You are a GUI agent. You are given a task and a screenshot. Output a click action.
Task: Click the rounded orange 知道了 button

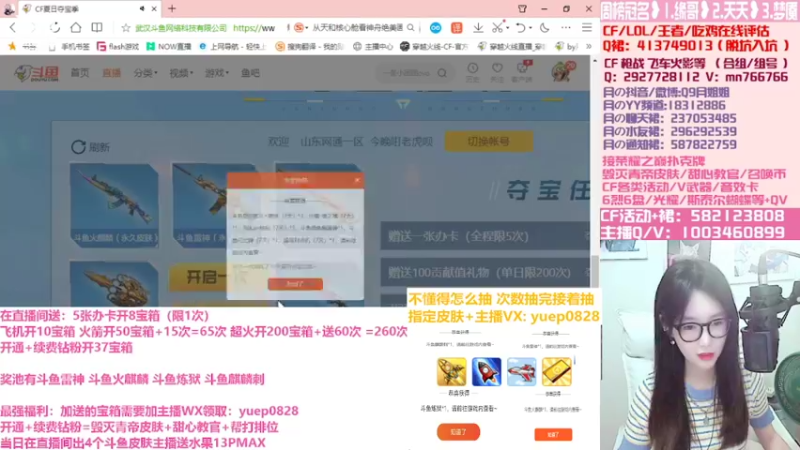tap(458, 432)
